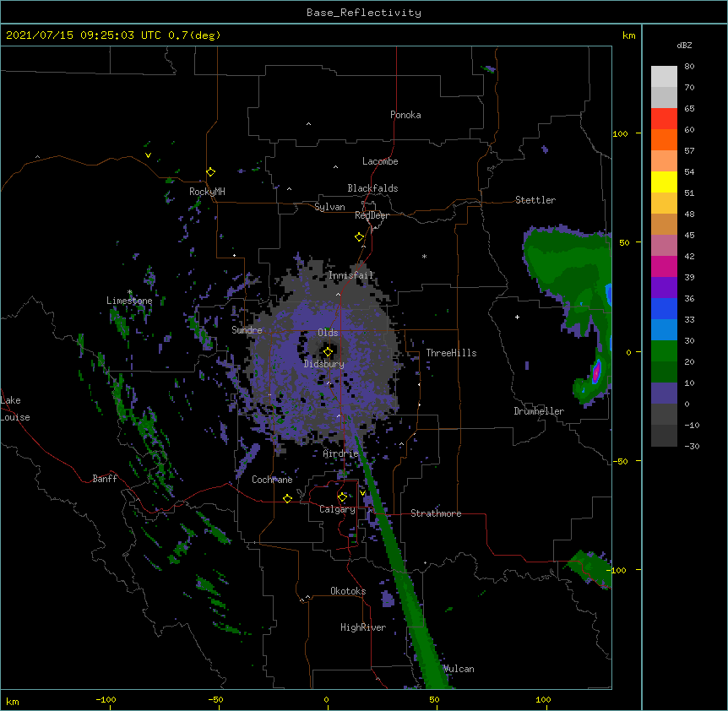Screen dimensions: 728x711
Task: Click the Vulcan label
Action: (x=459, y=669)
